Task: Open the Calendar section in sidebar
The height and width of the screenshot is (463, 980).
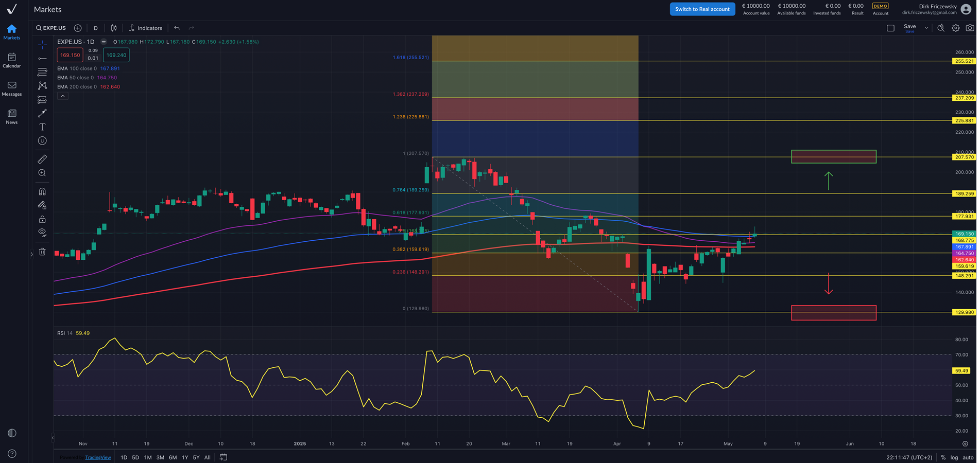Action: click(x=12, y=60)
